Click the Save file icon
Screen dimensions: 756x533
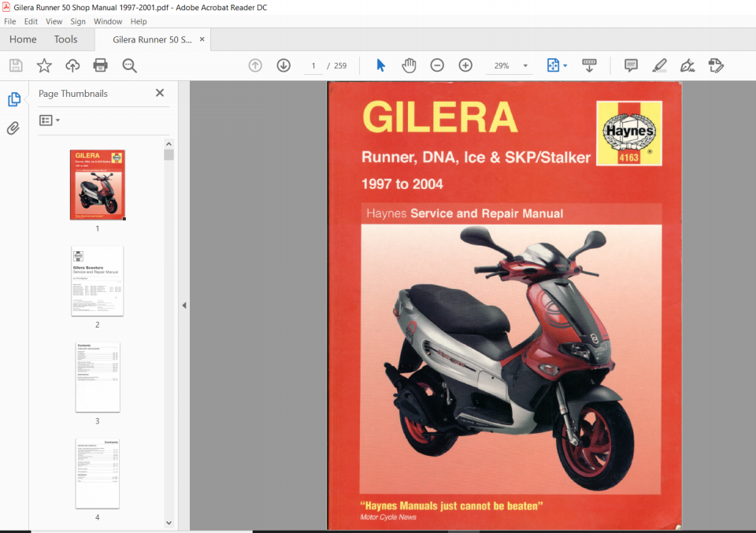(16, 65)
